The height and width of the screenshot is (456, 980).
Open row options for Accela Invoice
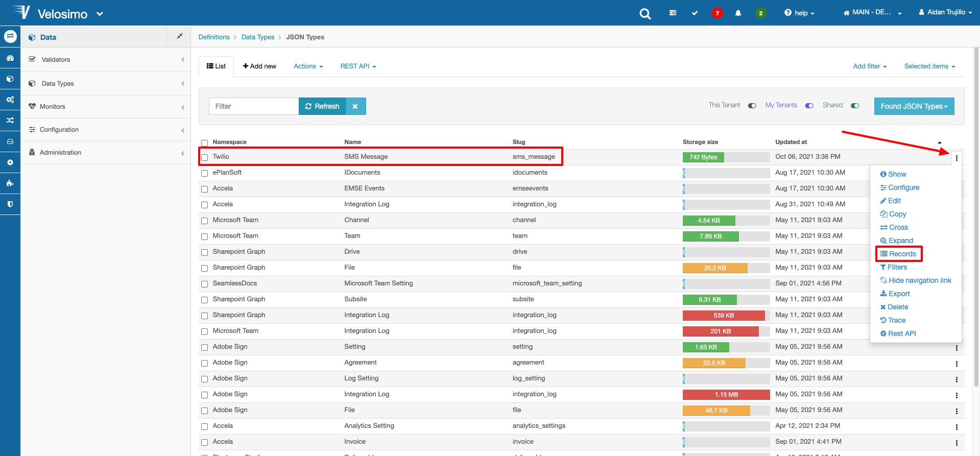point(957,443)
